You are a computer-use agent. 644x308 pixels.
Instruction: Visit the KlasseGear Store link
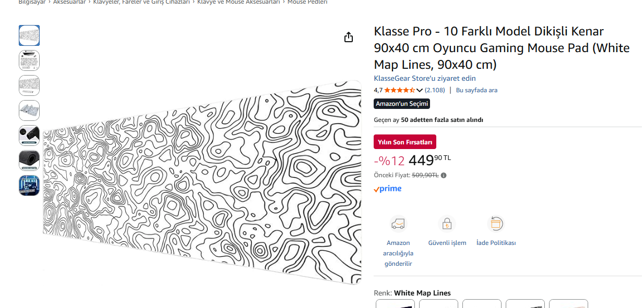point(425,79)
